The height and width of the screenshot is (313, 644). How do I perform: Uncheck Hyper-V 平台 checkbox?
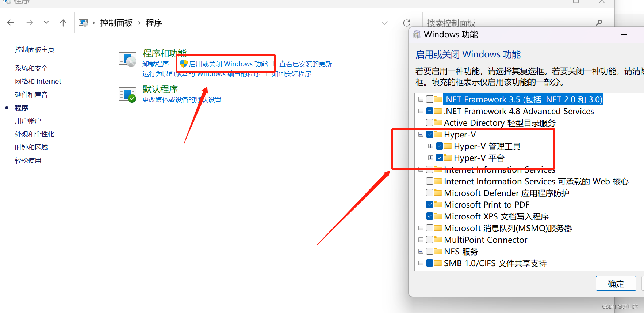[440, 158]
